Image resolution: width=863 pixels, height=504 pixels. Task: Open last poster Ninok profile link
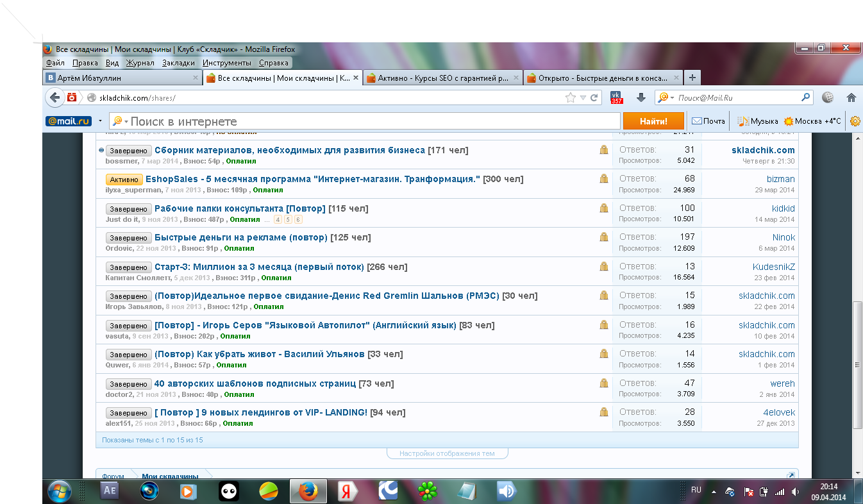point(783,237)
